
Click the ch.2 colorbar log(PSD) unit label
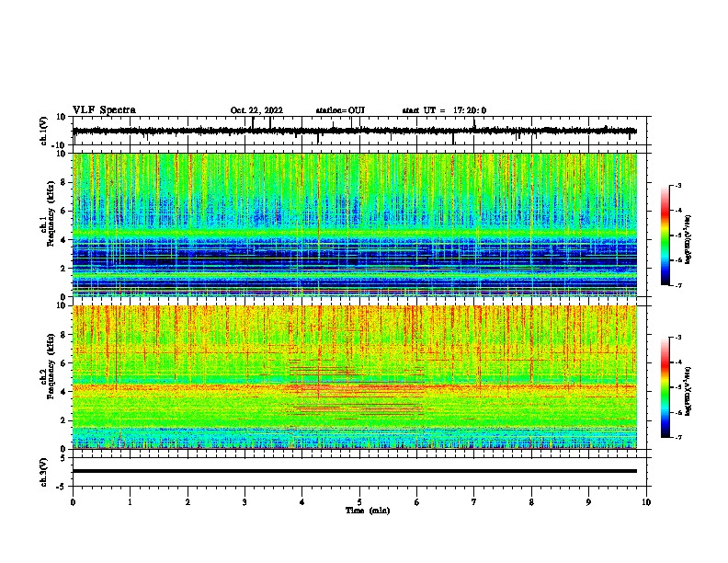tap(688, 392)
